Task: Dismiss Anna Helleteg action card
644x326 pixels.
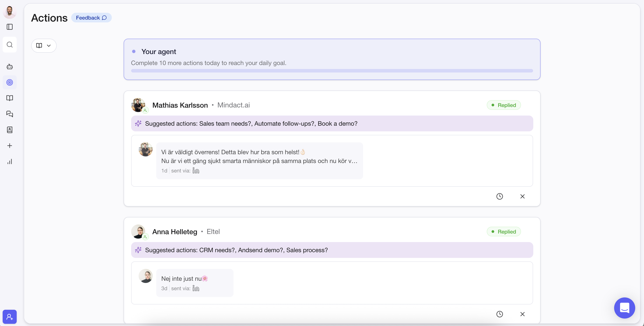Action: coord(522,314)
